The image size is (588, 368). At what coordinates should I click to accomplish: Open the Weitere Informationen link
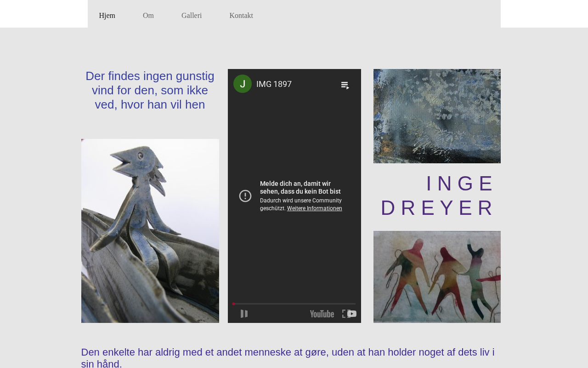tap(314, 208)
